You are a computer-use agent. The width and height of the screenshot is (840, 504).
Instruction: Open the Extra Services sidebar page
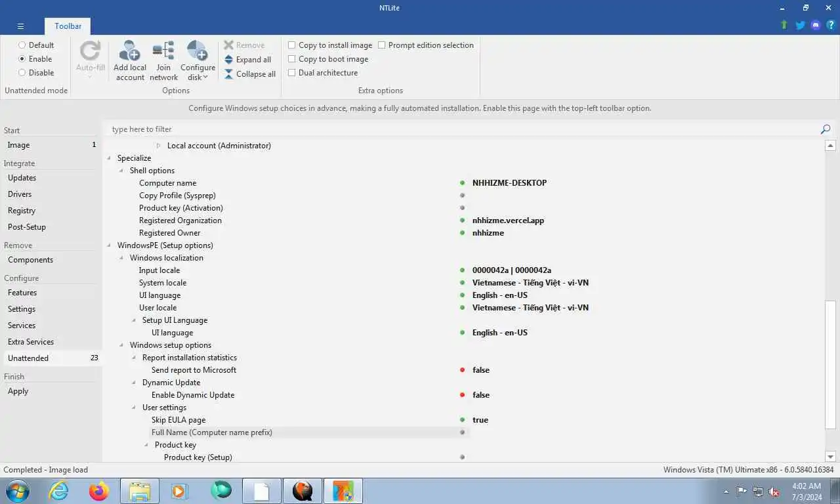coord(51,342)
